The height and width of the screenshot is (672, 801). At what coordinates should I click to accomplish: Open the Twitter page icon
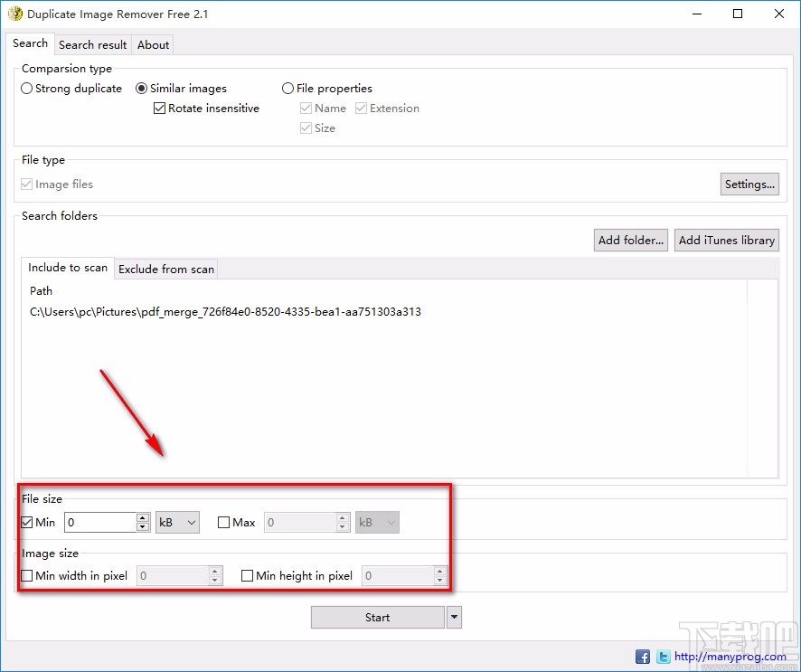click(663, 657)
